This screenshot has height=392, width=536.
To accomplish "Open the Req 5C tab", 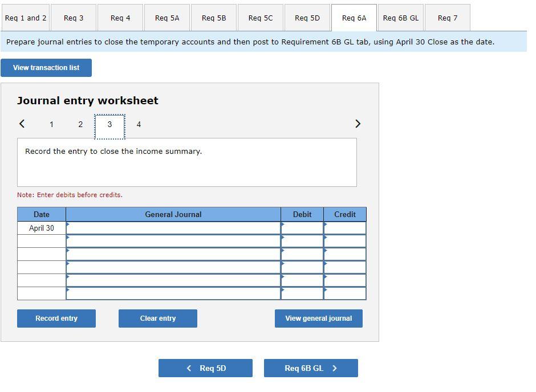I will click(x=261, y=18).
